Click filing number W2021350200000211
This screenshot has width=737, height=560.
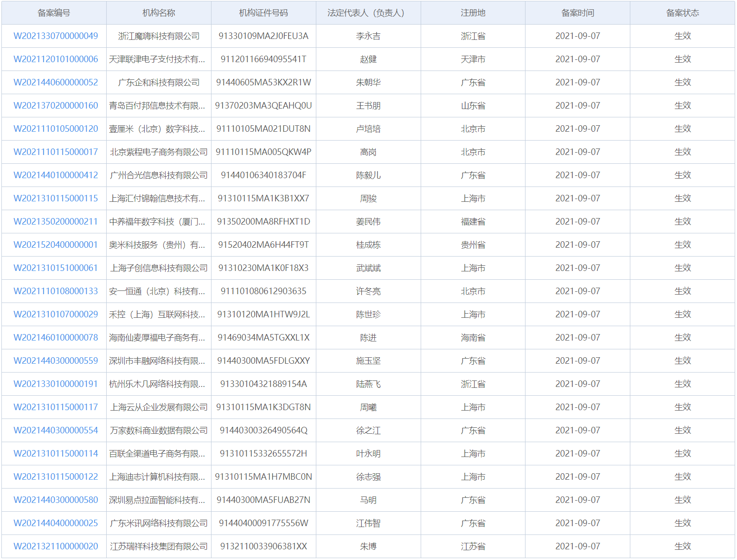point(56,222)
